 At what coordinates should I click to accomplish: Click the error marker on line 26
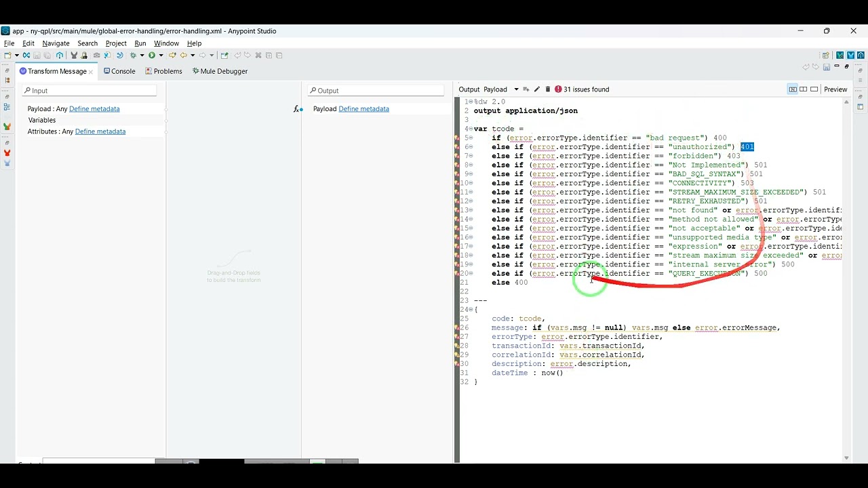click(x=458, y=328)
